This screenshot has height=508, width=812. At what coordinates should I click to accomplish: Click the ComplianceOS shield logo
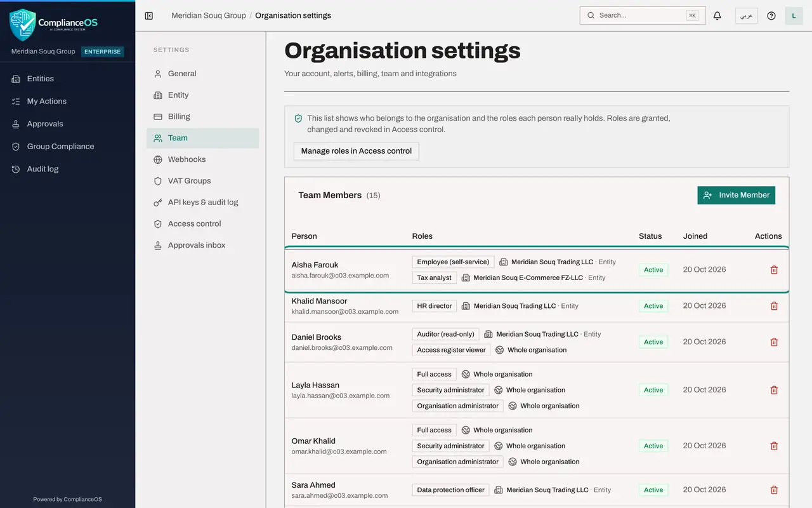tap(23, 24)
